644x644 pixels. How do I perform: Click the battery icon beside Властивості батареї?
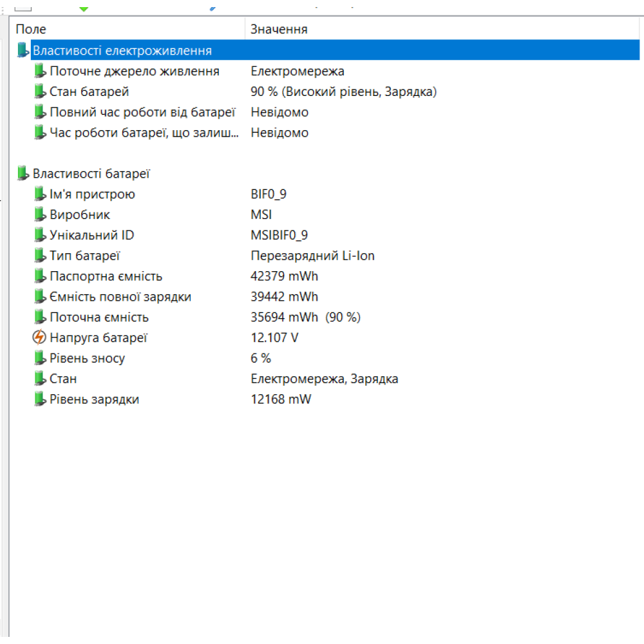click(23, 173)
